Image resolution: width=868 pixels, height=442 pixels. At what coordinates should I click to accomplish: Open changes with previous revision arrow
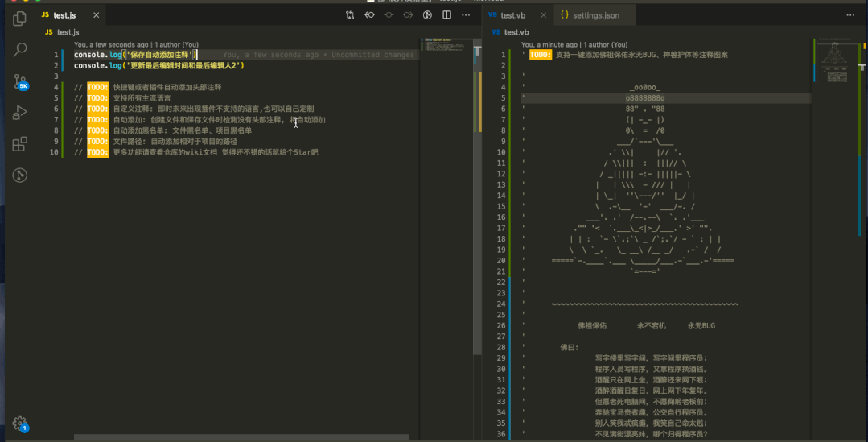(x=369, y=15)
